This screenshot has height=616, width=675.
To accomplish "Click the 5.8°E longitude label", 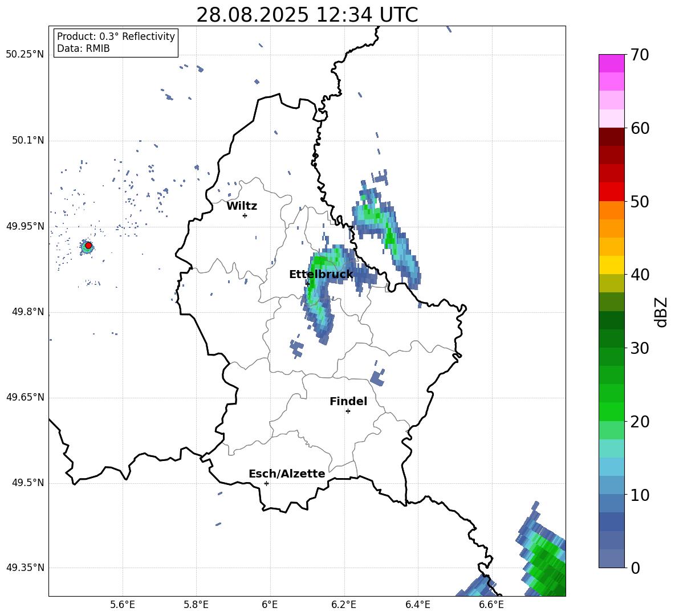I will click(196, 605).
